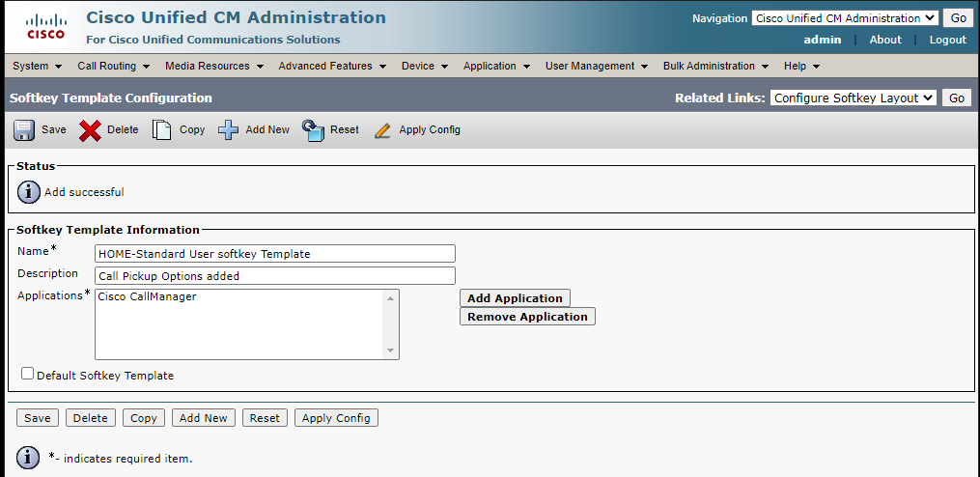Click into the Description text field

[274, 276]
